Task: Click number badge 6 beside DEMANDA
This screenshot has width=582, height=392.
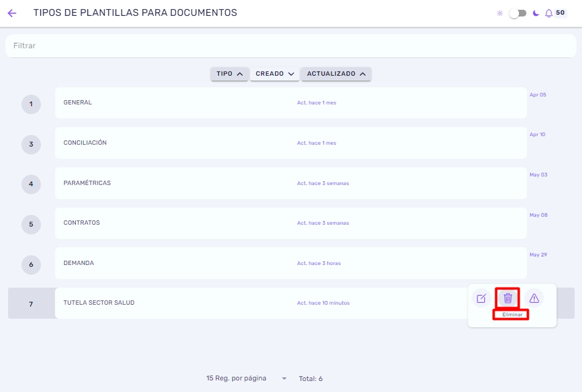Action: (31, 265)
